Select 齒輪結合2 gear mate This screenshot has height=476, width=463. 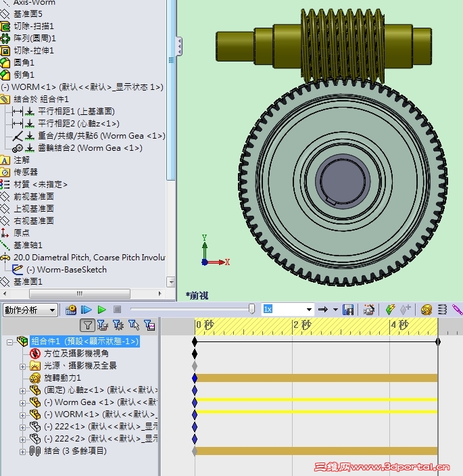pyautogui.click(x=90, y=148)
